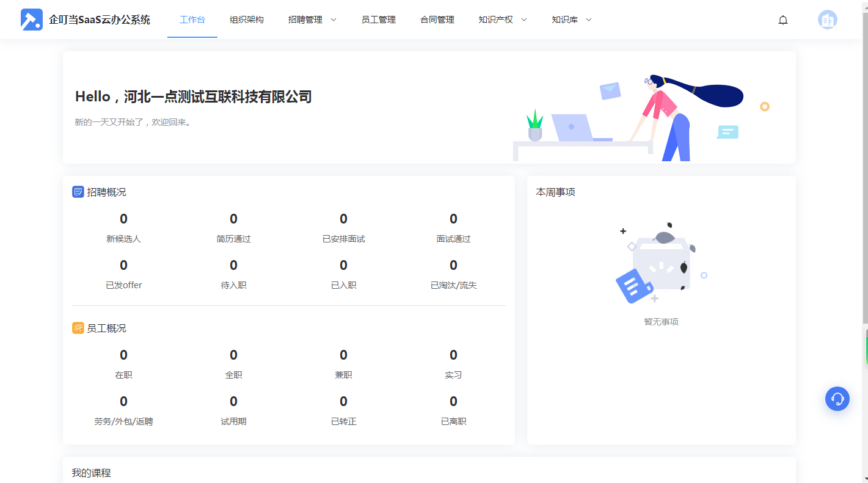Select the 兼职 statistic

[343, 365]
